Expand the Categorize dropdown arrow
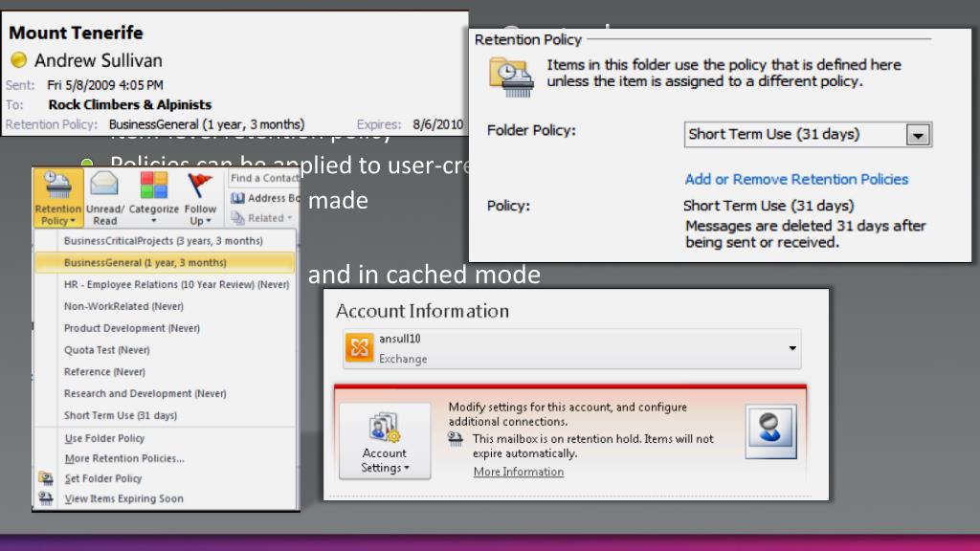 tap(154, 221)
